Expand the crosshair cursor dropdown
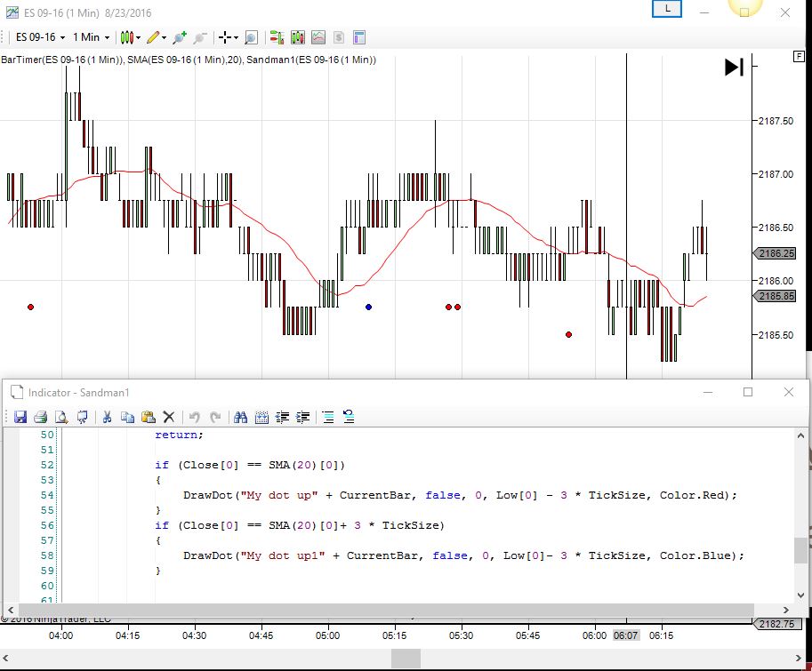Screen dimensions: 812x671 pos(235,37)
